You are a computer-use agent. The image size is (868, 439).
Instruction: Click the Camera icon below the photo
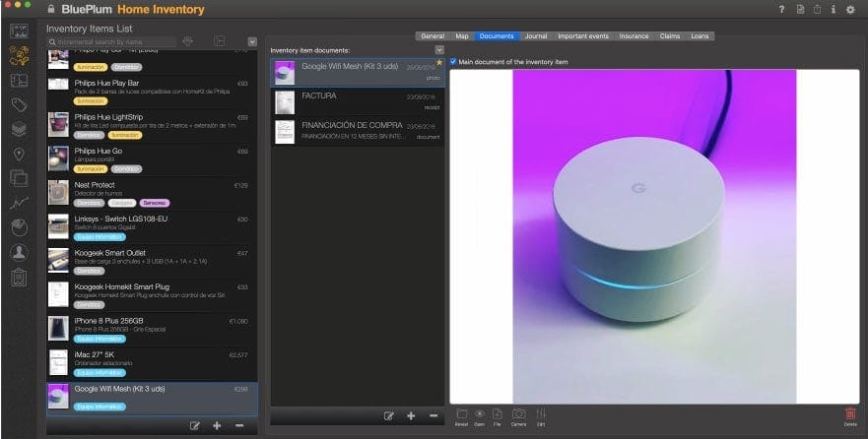click(518, 414)
